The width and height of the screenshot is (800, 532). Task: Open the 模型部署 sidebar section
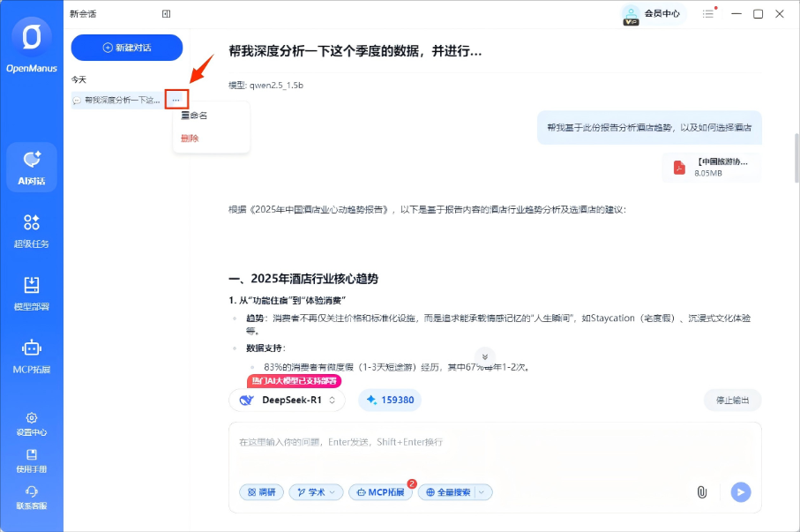pyautogui.click(x=33, y=294)
